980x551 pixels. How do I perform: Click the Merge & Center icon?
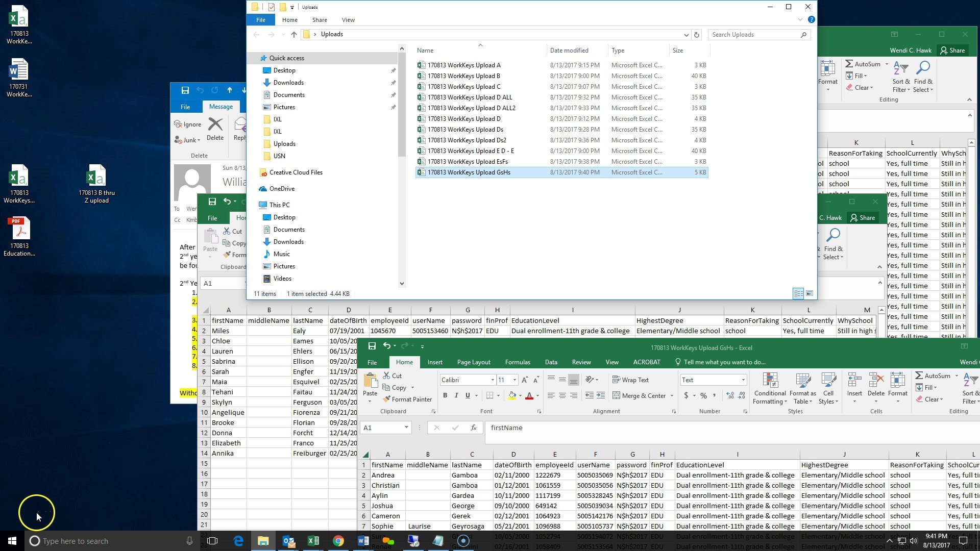coord(640,395)
